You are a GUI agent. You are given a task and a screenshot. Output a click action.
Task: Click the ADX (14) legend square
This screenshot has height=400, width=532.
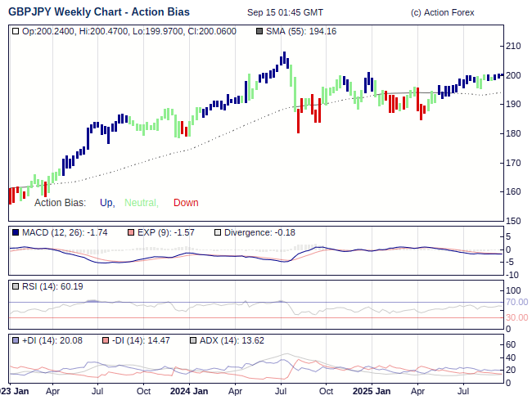(194, 339)
